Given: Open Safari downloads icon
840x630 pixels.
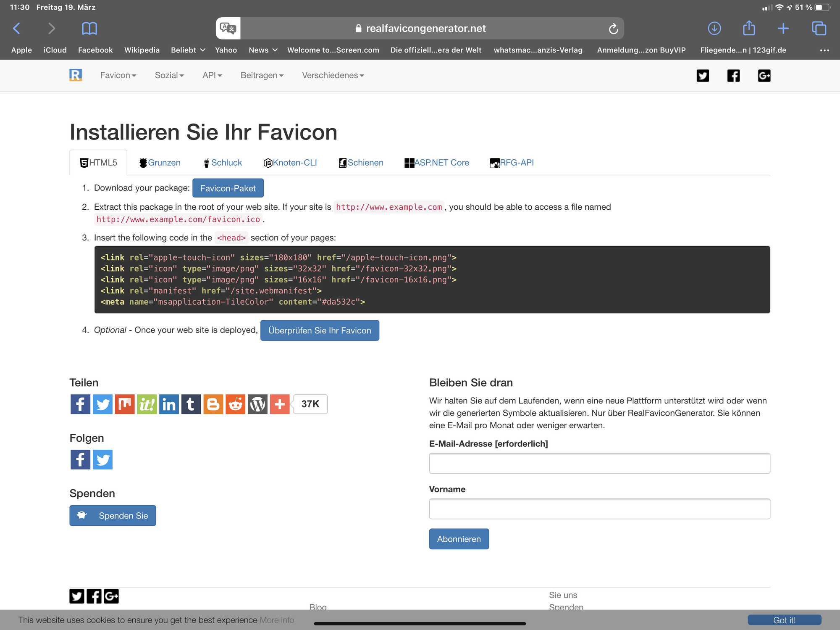Looking at the screenshot, I should [x=714, y=29].
